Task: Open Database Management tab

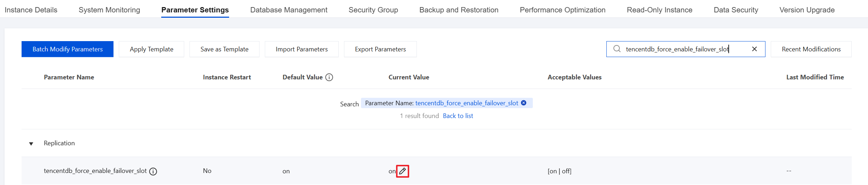Action: coord(289,10)
